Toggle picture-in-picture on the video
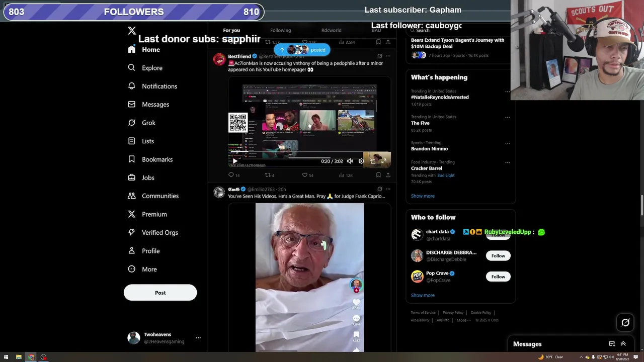This screenshot has height=362, width=644. [373, 161]
